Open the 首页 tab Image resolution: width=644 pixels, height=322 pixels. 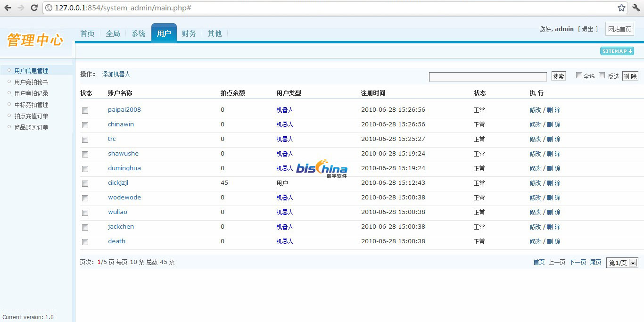[x=87, y=33]
